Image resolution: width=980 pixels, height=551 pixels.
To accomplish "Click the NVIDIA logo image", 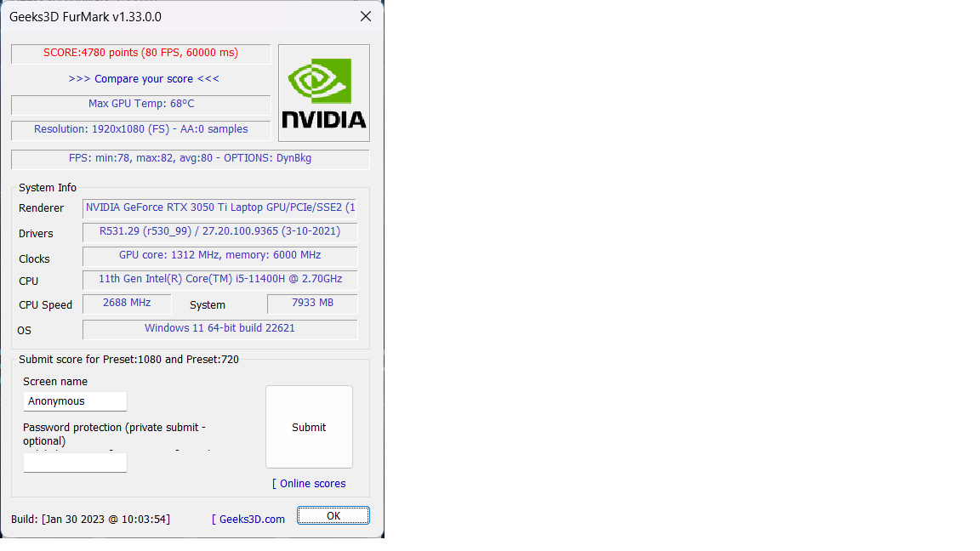I will pyautogui.click(x=324, y=93).
